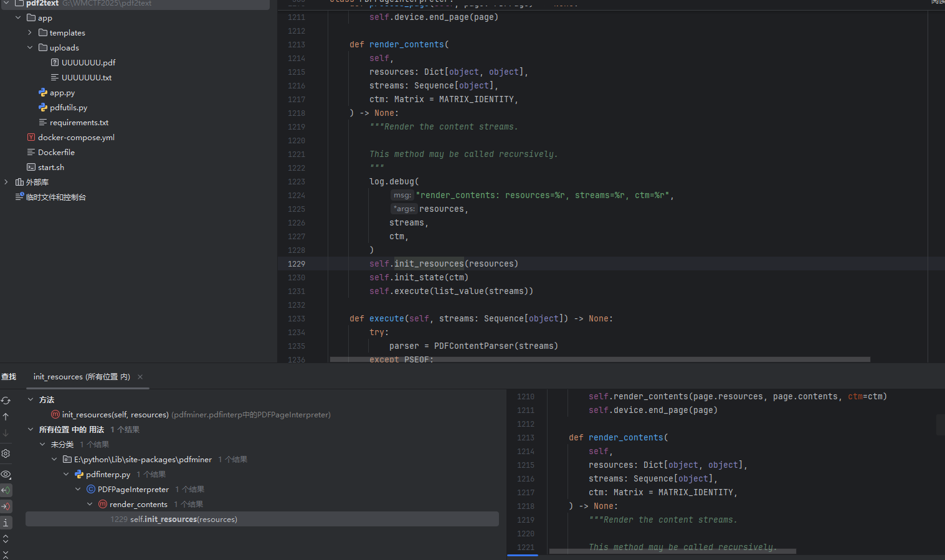Click the Dockerfile file icon
The width and height of the screenshot is (945, 560).
(x=31, y=152)
